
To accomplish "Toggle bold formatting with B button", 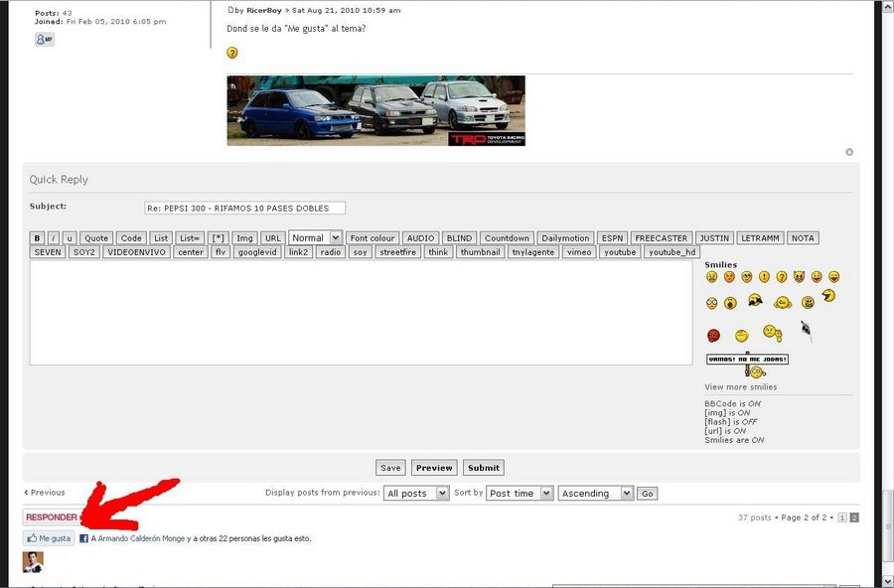I will (38, 238).
